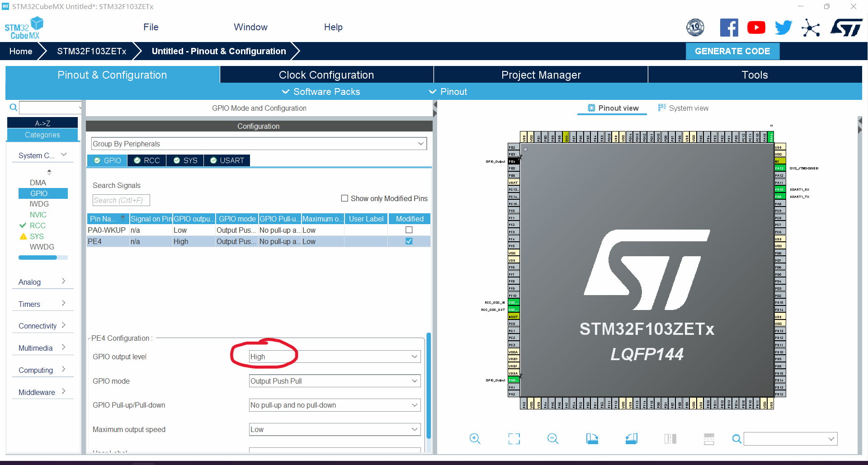Toggle horizontal layout view icon
Image resolution: width=868 pixels, height=465 pixels.
[709, 438]
